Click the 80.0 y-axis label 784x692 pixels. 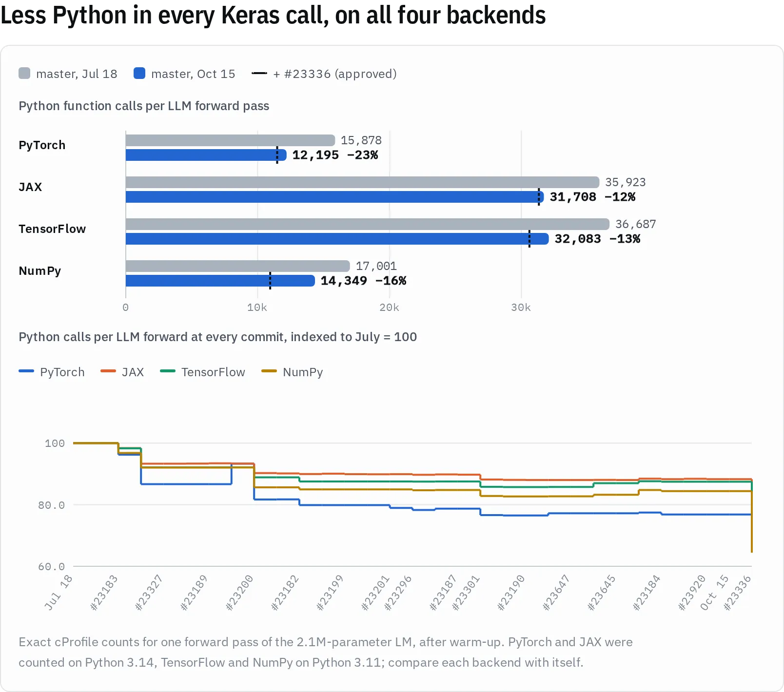click(52, 505)
